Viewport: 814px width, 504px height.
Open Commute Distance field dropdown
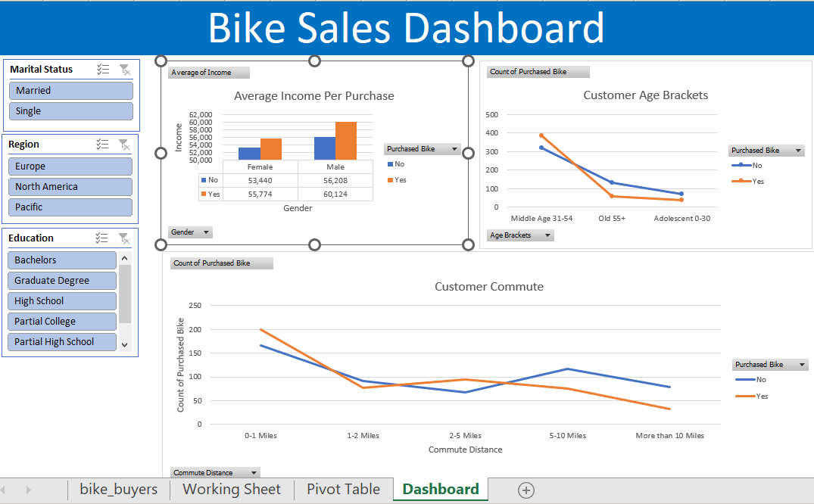pos(215,472)
